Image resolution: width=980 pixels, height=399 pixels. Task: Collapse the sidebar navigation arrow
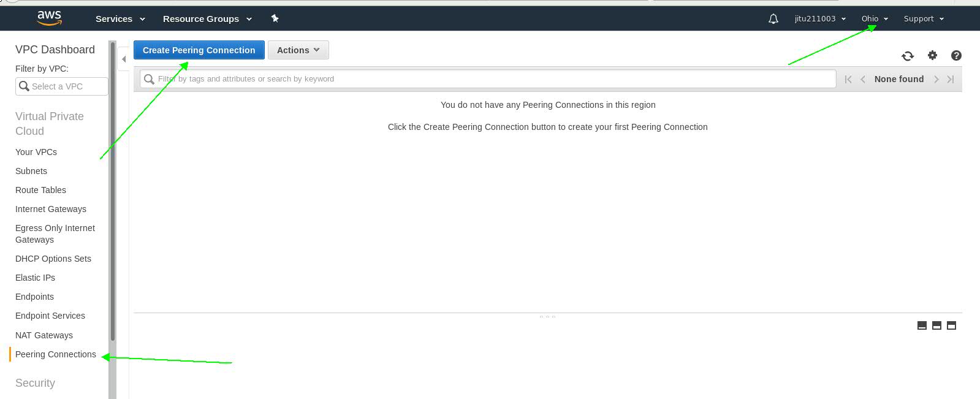[124, 59]
